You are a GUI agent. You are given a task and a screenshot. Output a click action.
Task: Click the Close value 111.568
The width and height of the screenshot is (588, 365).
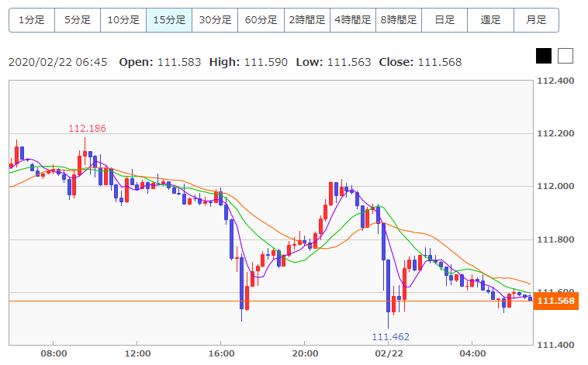coord(440,62)
